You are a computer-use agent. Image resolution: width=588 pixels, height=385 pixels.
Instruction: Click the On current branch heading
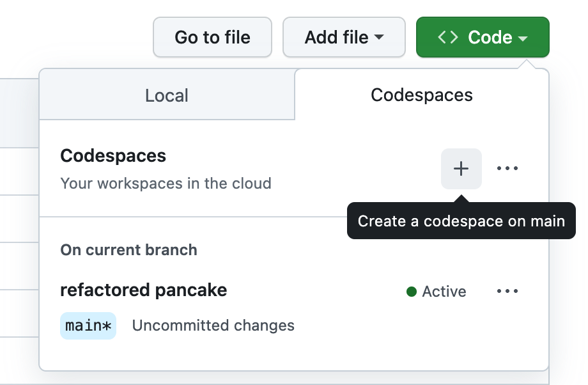coord(128,250)
